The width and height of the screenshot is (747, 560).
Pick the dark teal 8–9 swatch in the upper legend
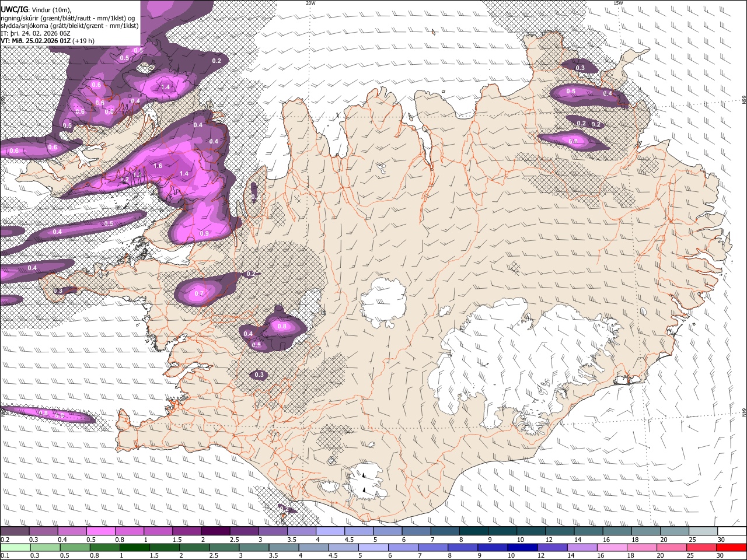point(474,531)
